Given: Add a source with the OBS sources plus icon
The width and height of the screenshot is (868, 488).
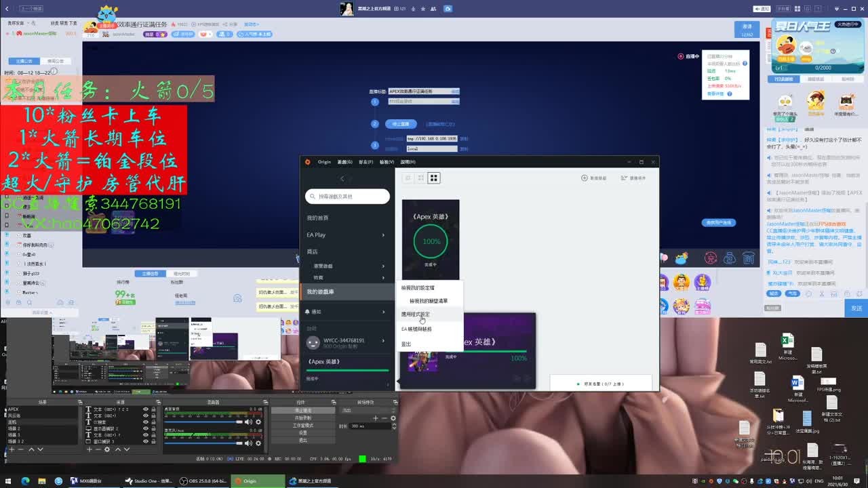Looking at the screenshot, I should (x=90, y=449).
